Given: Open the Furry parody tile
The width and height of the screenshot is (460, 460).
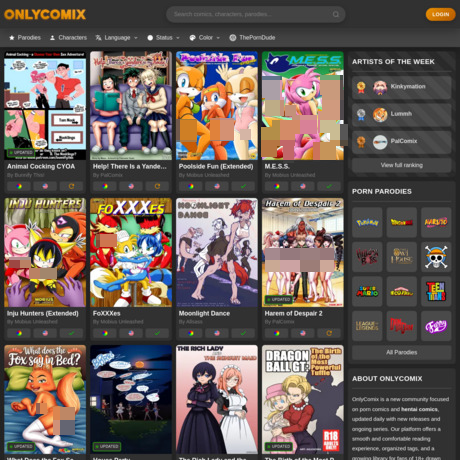Looking at the screenshot, I should 436,326.
